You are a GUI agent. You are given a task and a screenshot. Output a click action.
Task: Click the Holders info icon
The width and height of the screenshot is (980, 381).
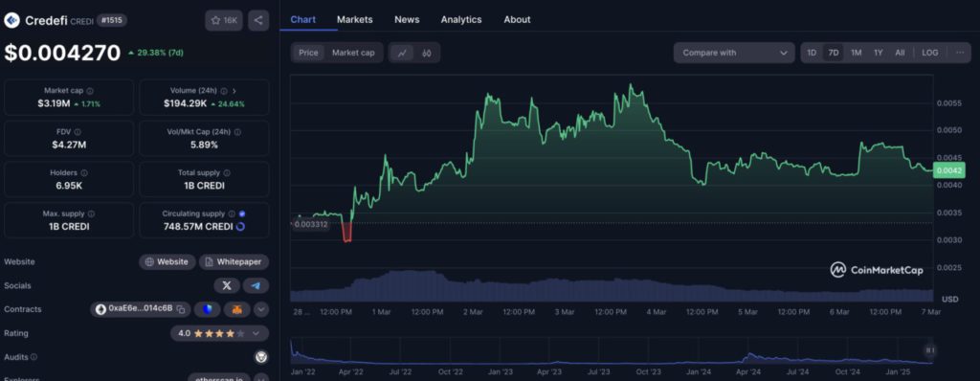(84, 173)
